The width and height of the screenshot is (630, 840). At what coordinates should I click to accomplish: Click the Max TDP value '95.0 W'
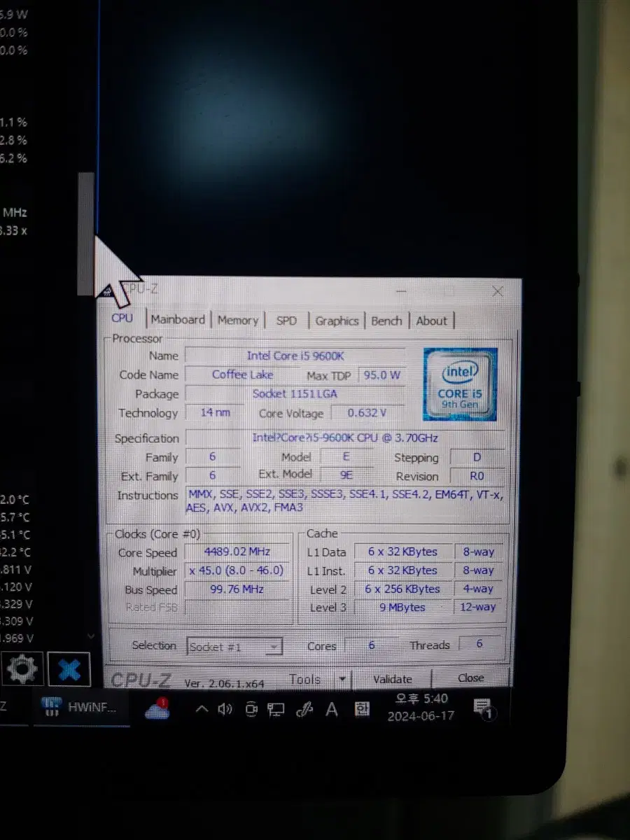click(381, 375)
